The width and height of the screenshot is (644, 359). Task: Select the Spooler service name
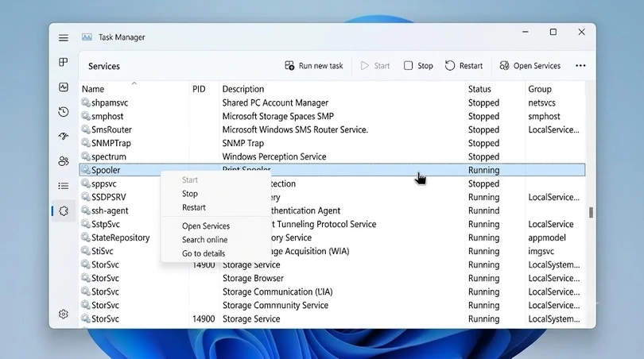pos(106,170)
